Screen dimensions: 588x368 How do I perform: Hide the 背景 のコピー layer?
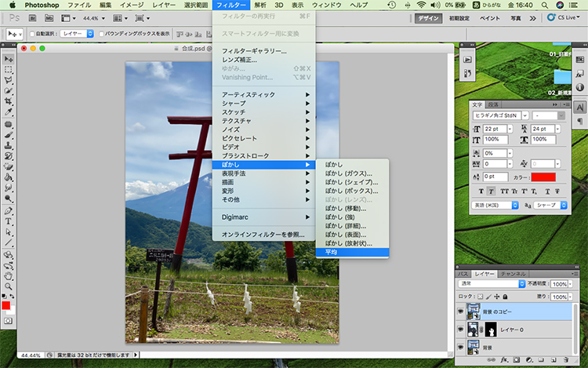(x=460, y=312)
